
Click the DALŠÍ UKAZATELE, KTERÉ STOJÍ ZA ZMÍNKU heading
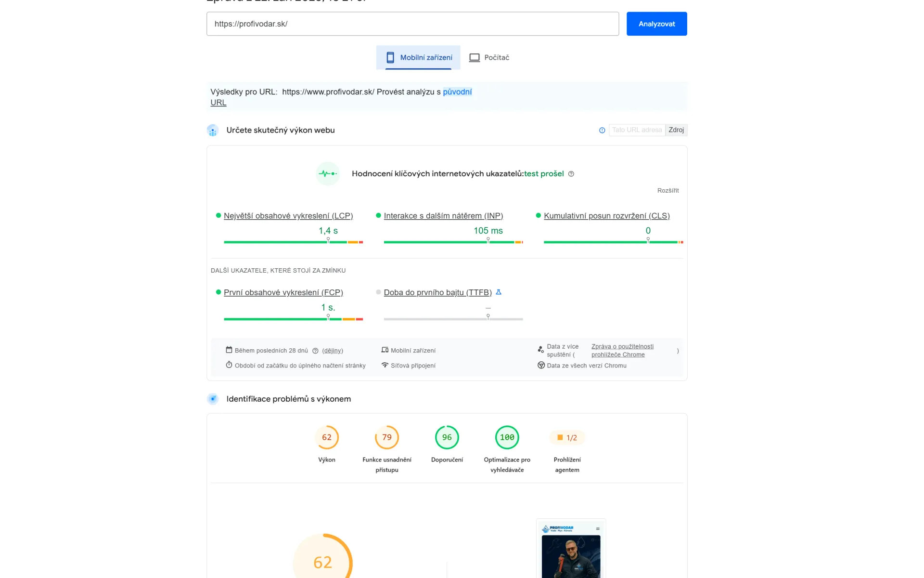tap(278, 271)
